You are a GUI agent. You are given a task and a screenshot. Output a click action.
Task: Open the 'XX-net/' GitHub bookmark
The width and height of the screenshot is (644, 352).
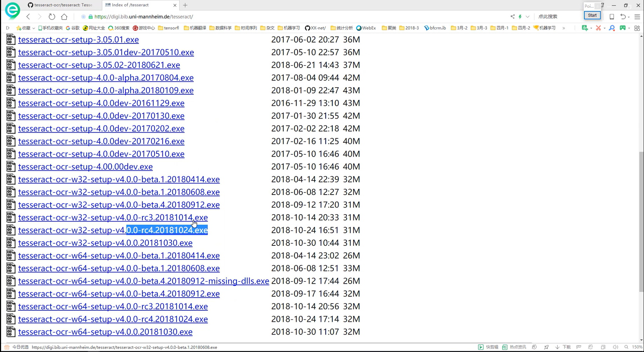coord(315,28)
